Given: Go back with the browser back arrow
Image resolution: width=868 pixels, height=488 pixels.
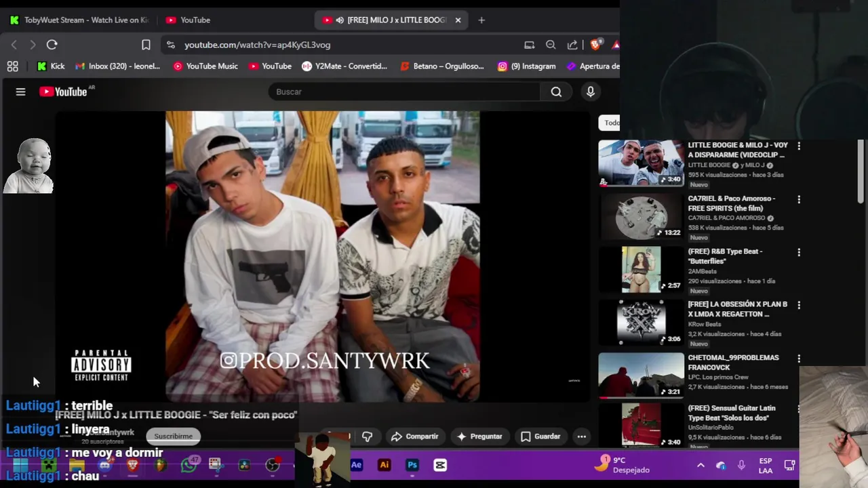Looking at the screenshot, I should tap(14, 45).
